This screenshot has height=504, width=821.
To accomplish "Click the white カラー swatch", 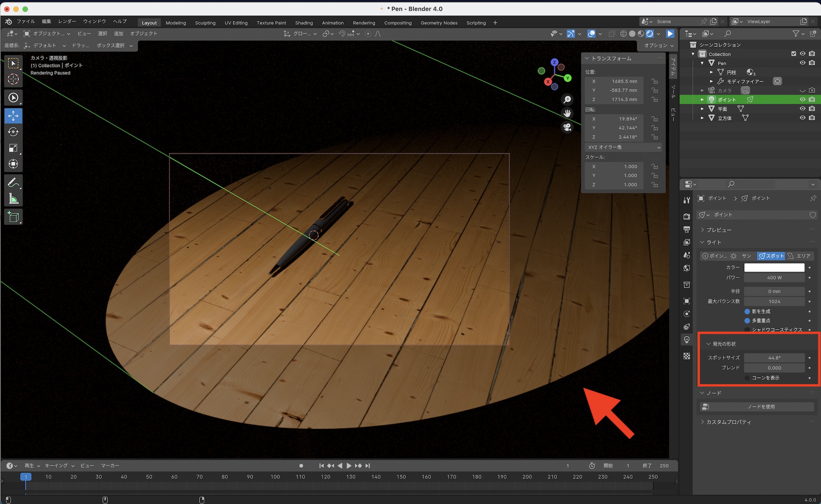I will [774, 268].
